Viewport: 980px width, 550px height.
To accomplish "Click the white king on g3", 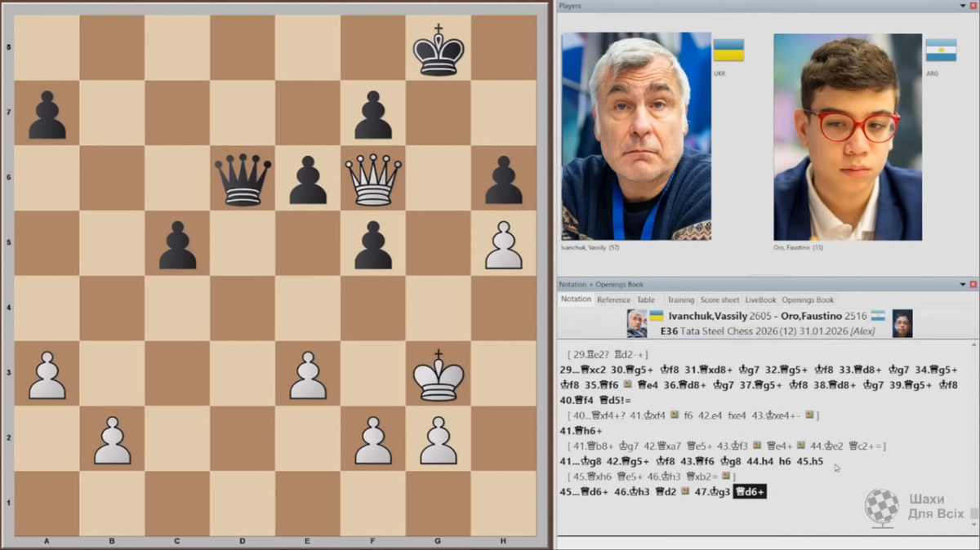I will pyautogui.click(x=439, y=375).
